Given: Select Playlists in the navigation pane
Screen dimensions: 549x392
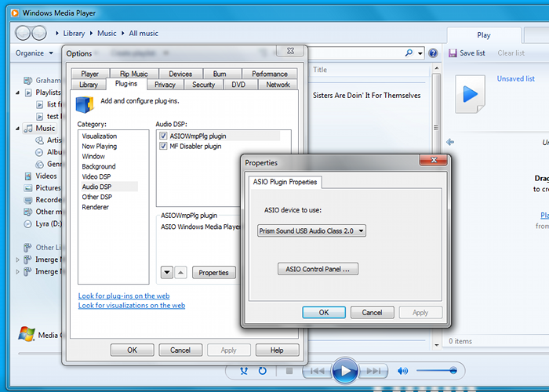Looking at the screenshot, I should tap(48, 92).
